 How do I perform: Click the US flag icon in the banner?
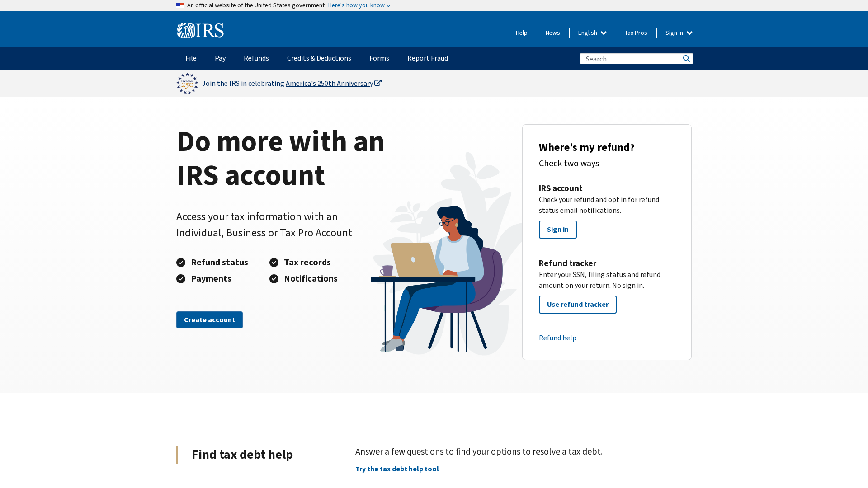pos(180,5)
